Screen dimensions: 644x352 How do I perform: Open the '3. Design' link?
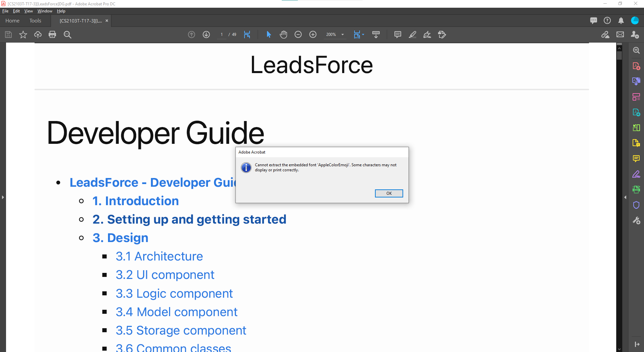click(x=120, y=238)
